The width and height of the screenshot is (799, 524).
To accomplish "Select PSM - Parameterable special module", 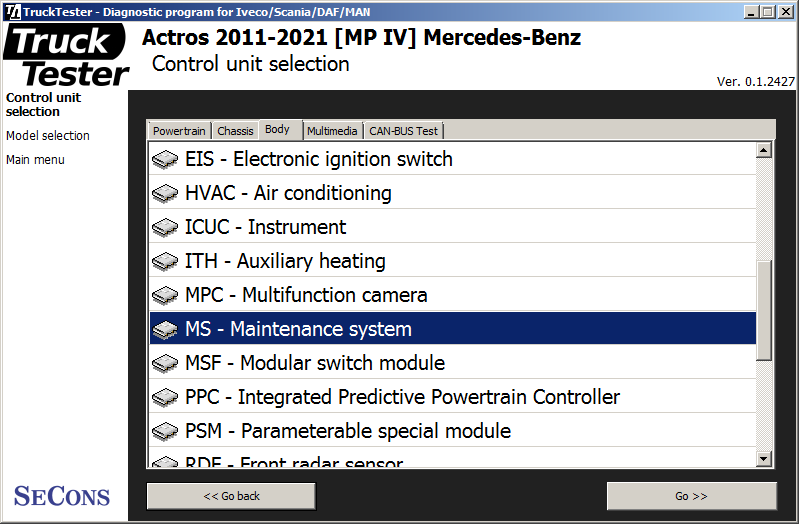I will 452,431.
